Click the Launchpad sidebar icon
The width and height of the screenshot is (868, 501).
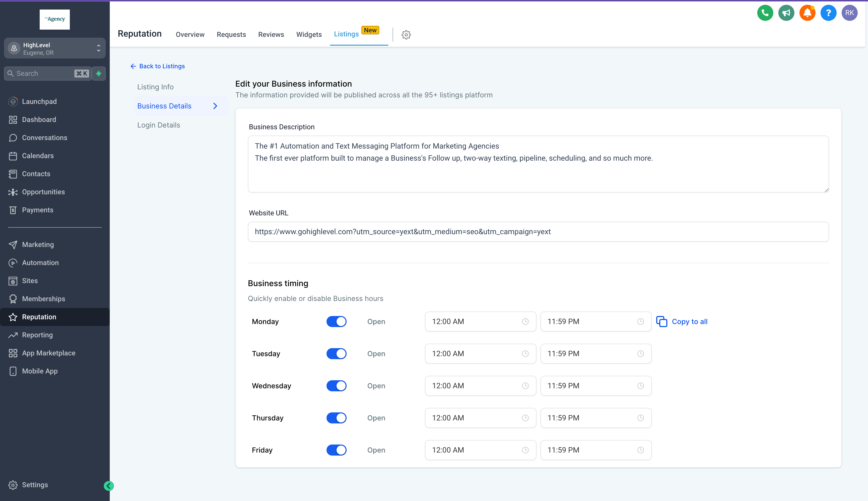(x=13, y=101)
